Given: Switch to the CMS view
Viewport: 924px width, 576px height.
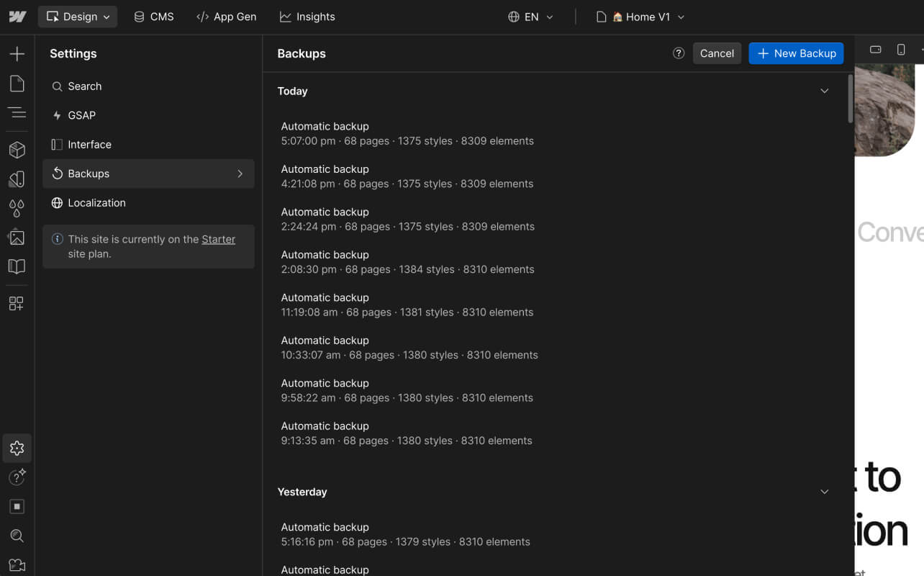Looking at the screenshot, I should [153, 17].
